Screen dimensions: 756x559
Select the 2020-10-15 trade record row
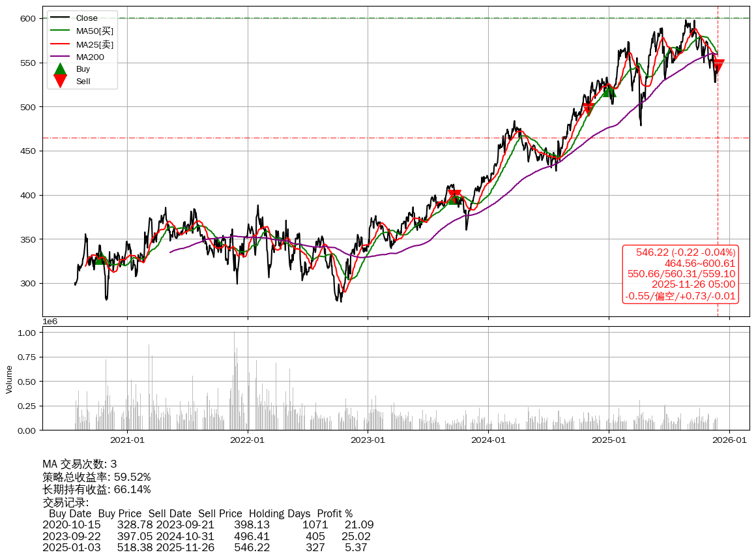pyautogui.click(x=208, y=524)
